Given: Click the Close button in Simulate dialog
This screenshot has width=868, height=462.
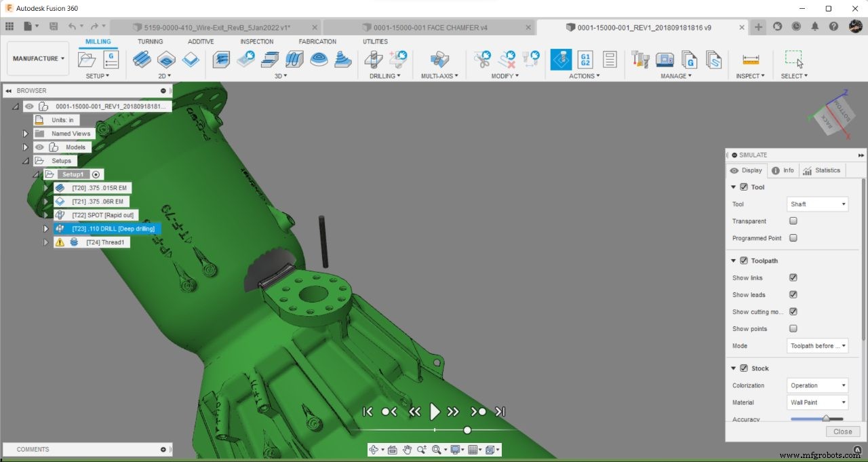Looking at the screenshot, I should (842, 431).
